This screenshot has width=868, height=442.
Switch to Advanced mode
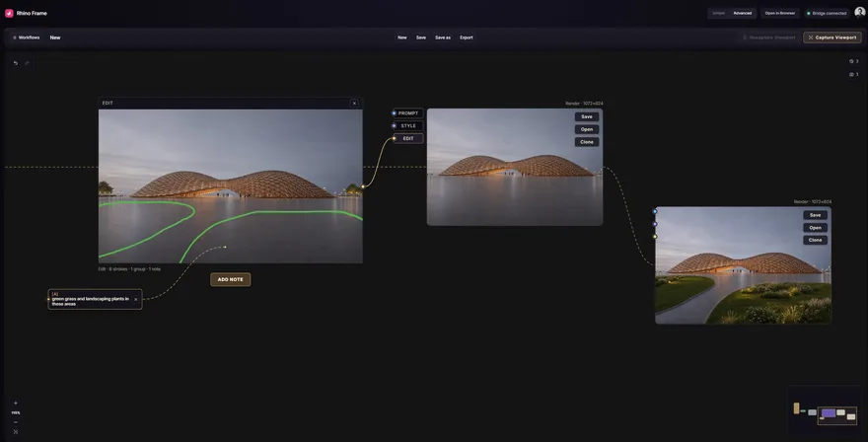(743, 13)
